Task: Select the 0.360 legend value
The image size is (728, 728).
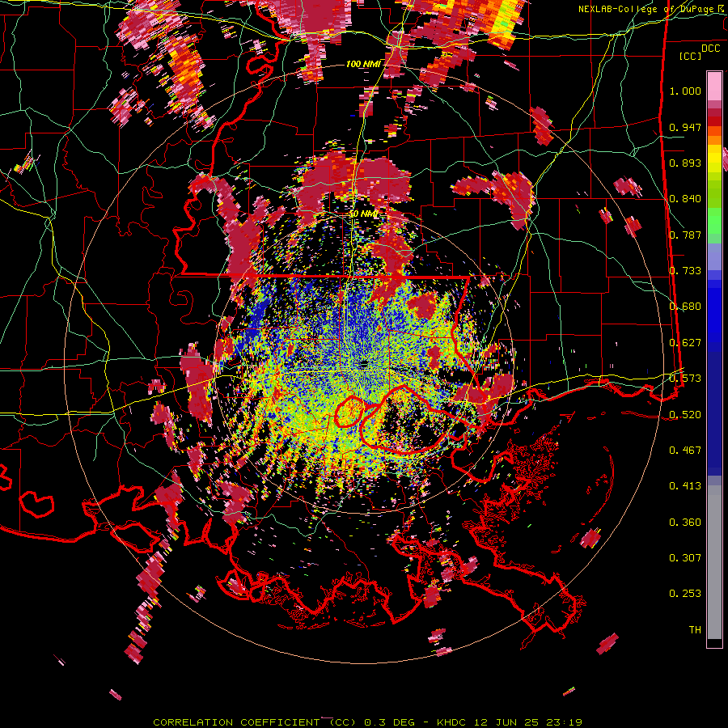Action: (x=685, y=523)
